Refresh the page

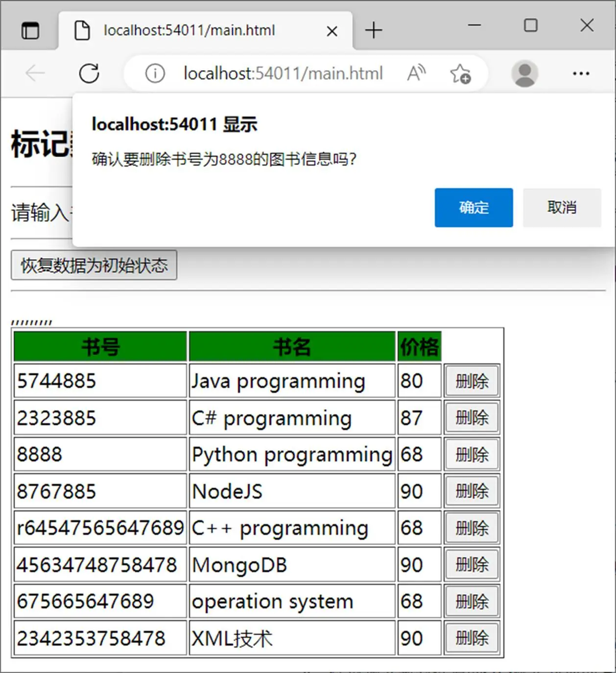click(x=89, y=73)
